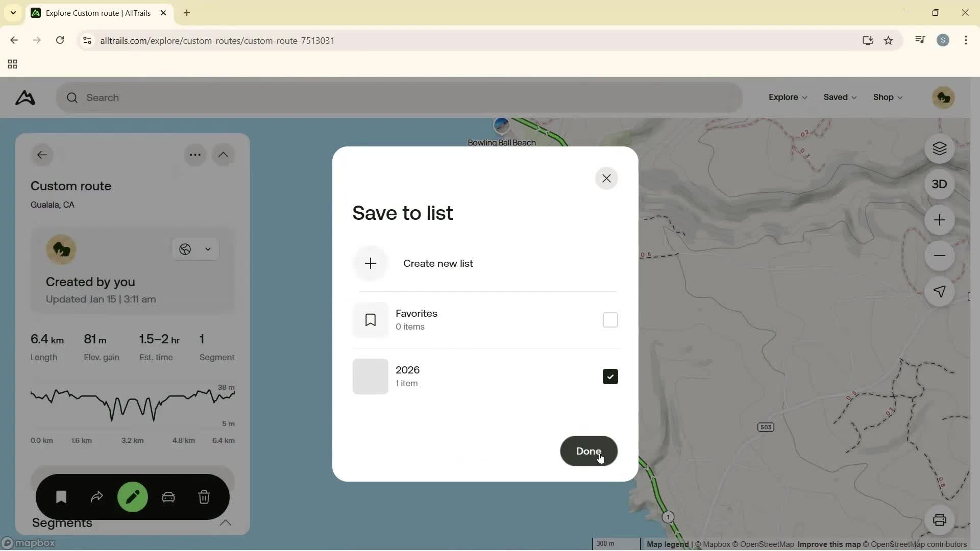Click the Improve this map link
Image resolution: width=980 pixels, height=551 pixels.
point(828,544)
